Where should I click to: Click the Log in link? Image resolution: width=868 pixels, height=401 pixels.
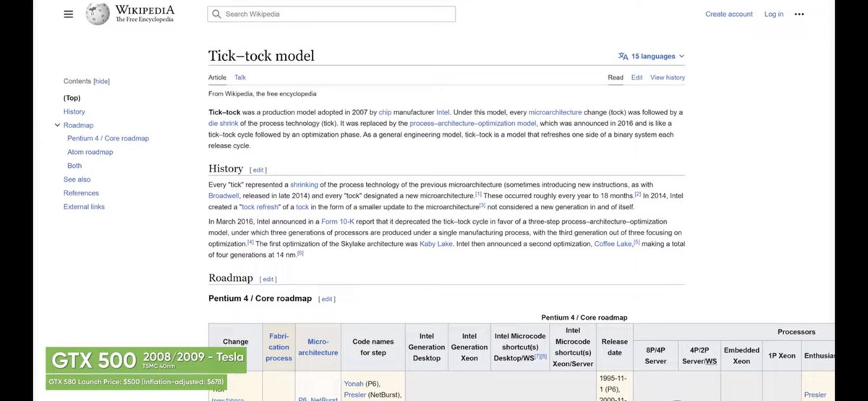774,14
